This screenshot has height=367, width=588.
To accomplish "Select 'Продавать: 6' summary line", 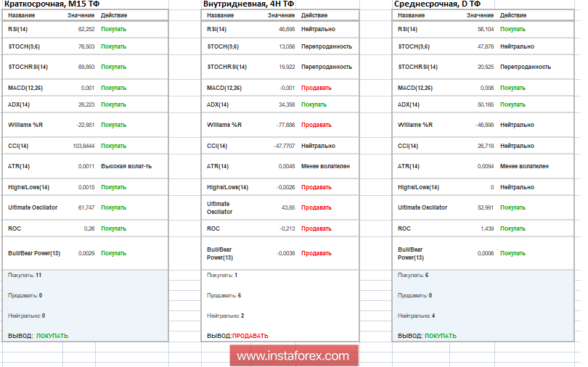I will click(224, 295).
